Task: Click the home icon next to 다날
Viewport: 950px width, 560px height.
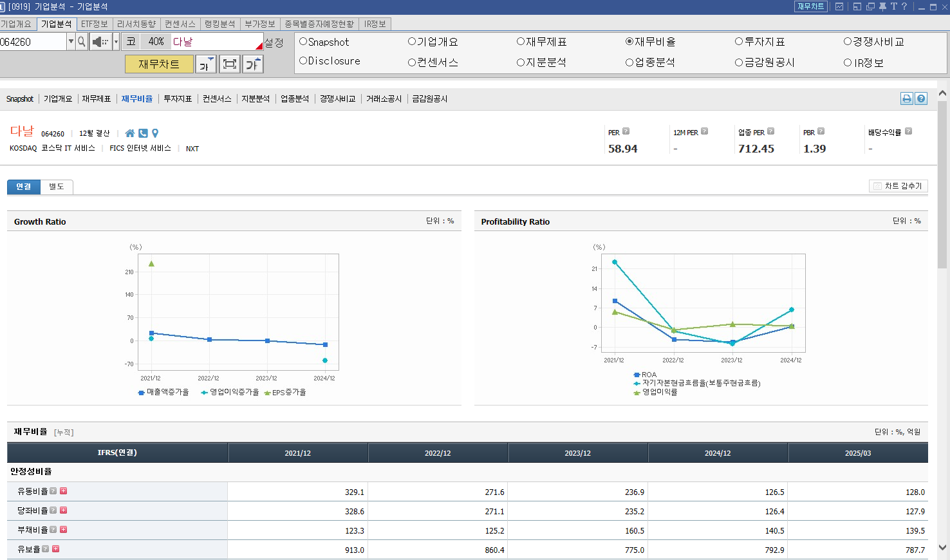Action: point(130,133)
